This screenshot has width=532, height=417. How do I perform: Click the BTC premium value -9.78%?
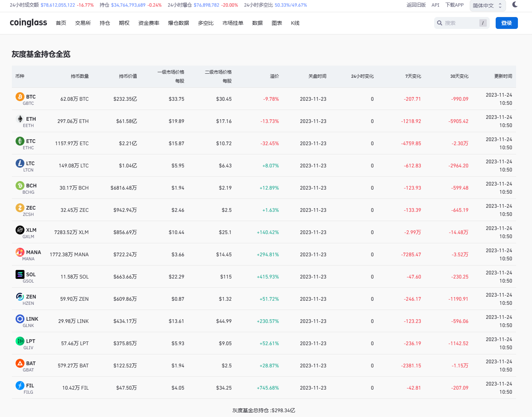point(271,99)
